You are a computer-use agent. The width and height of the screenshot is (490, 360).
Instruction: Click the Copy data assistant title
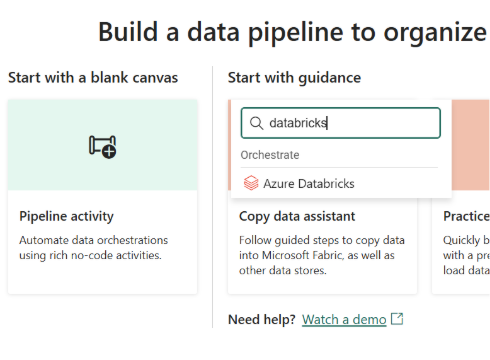(297, 216)
